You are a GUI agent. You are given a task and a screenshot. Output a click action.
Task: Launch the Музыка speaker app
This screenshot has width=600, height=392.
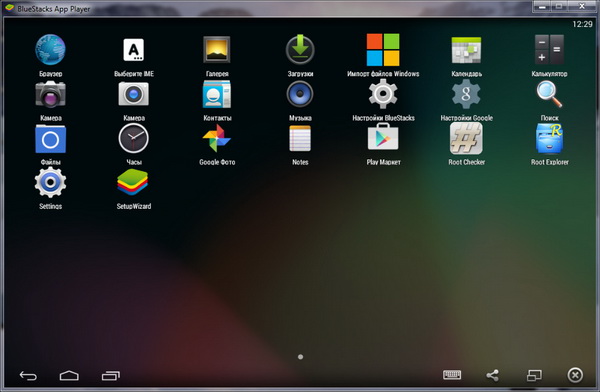(x=300, y=94)
